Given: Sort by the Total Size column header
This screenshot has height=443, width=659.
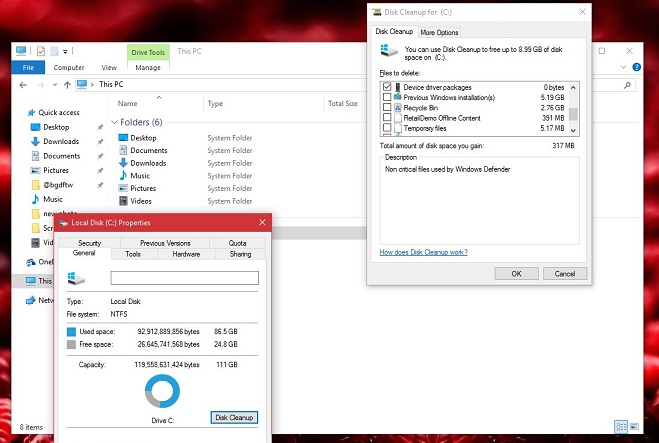Looking at the screenshot, I should point(345,103).
